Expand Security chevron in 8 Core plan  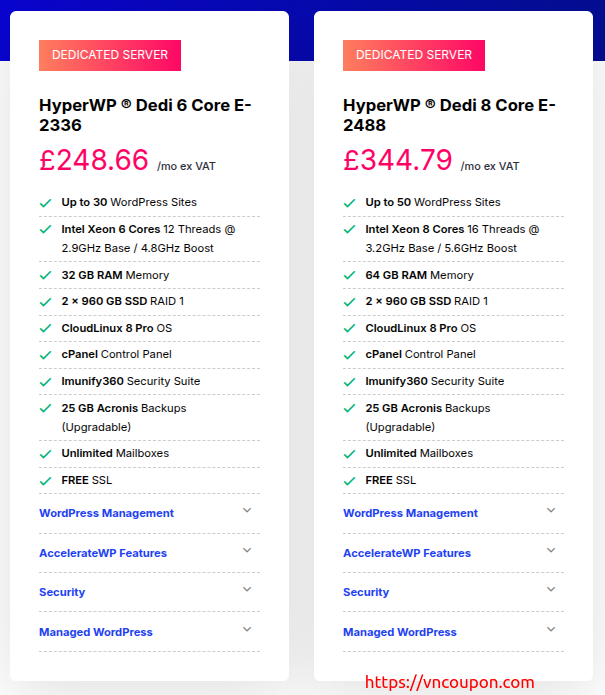pos(551,589)
